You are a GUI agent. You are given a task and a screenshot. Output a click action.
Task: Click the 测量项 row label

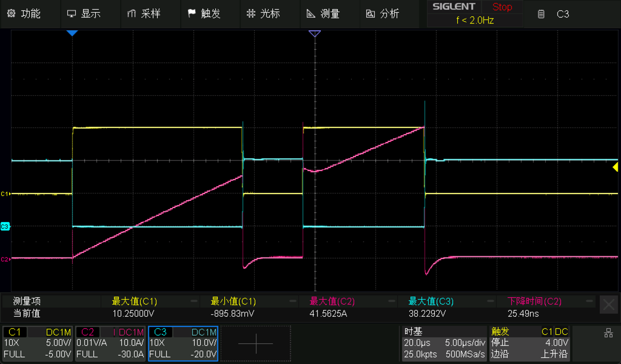coord(27,301)
